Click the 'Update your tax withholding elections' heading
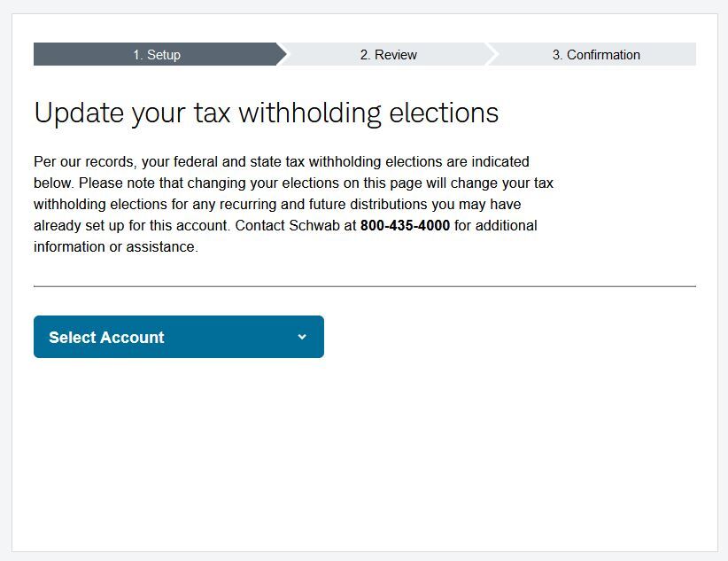728x561 pixels. pos(266,113)
